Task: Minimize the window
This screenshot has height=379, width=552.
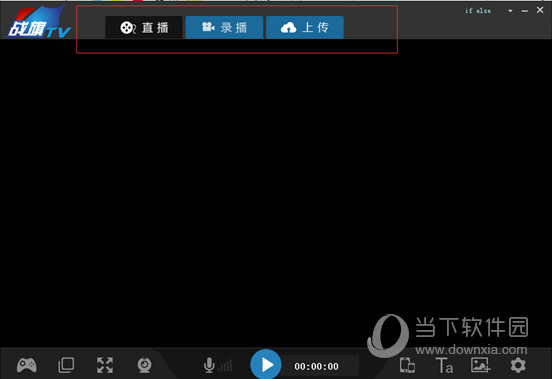Action: (x=525, y=11)
